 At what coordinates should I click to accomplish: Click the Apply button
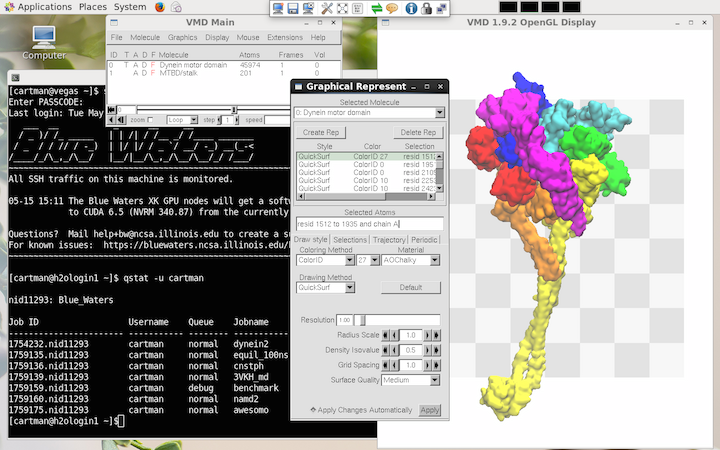(430, 410)
